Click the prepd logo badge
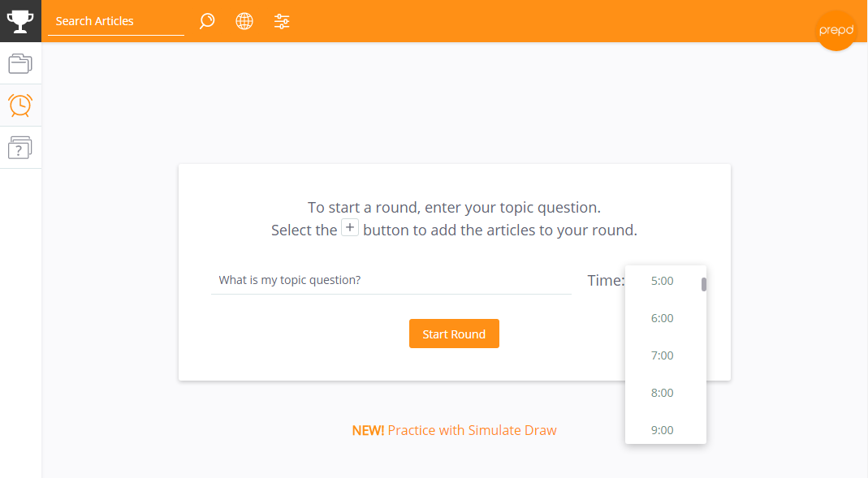Screen dimensions: 868x478 [836, 30]
